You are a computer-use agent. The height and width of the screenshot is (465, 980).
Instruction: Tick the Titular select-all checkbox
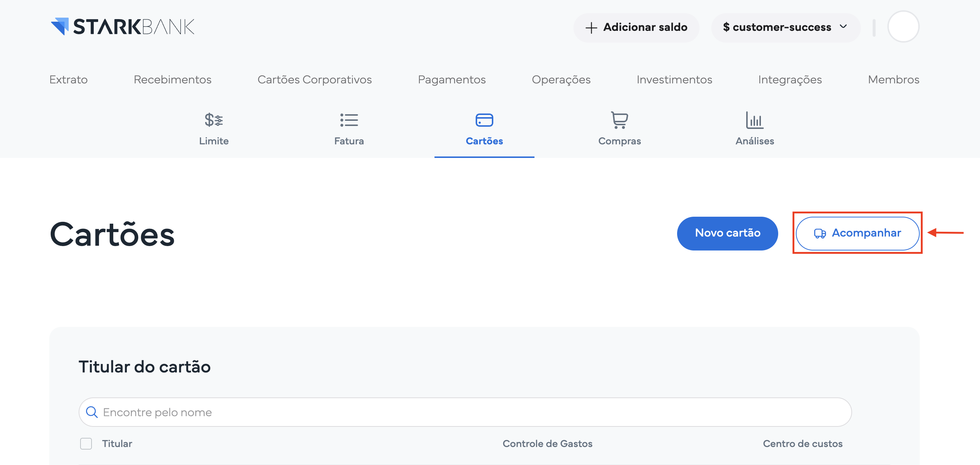pos(86,443)
